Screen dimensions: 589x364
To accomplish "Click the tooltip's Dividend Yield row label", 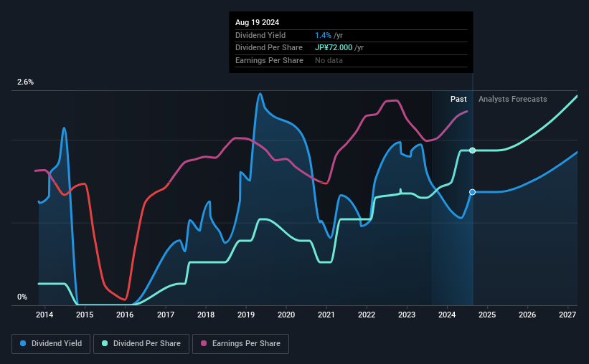I will pos(260,35).
